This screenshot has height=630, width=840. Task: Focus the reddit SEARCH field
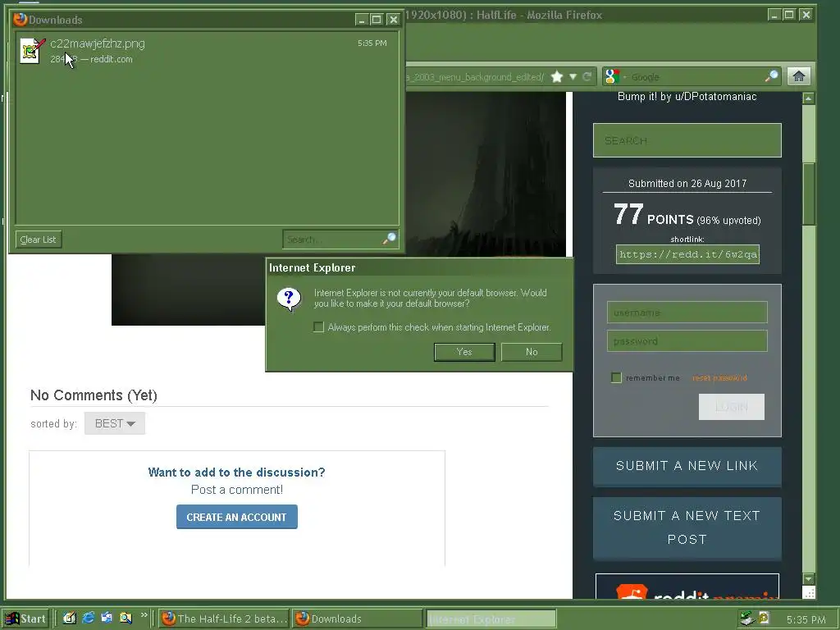(x=687, y=140)
